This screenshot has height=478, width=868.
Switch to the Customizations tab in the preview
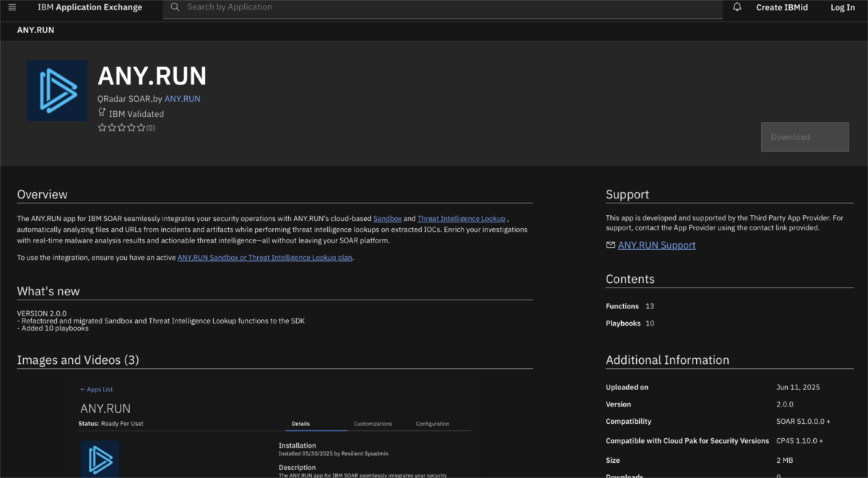tap(373, 424)
